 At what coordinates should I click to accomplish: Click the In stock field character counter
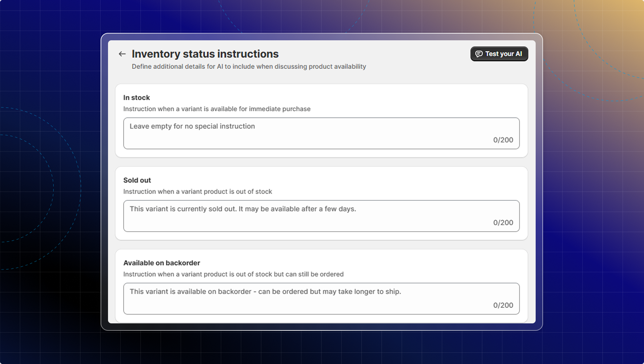click(x=503, y=140)
